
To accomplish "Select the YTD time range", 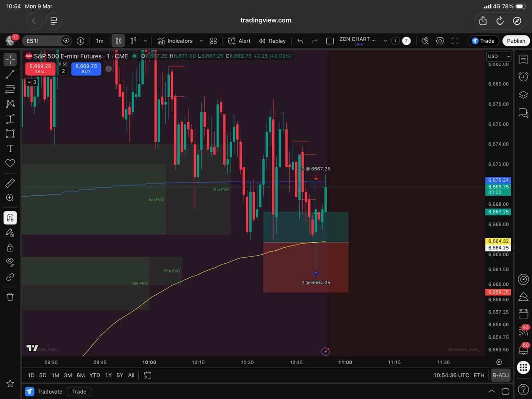I will (95, 375).
